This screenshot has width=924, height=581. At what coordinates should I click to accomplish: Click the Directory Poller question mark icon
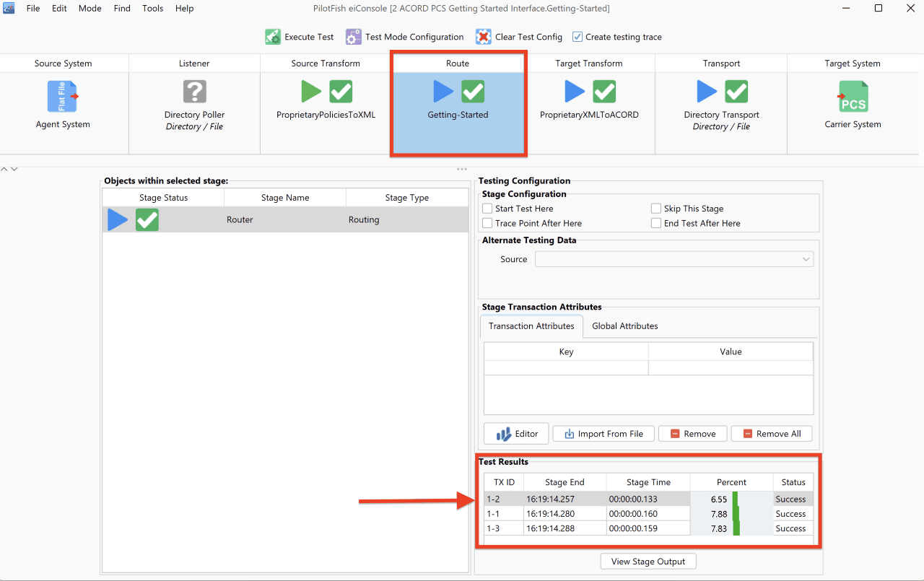pos(194,92)
